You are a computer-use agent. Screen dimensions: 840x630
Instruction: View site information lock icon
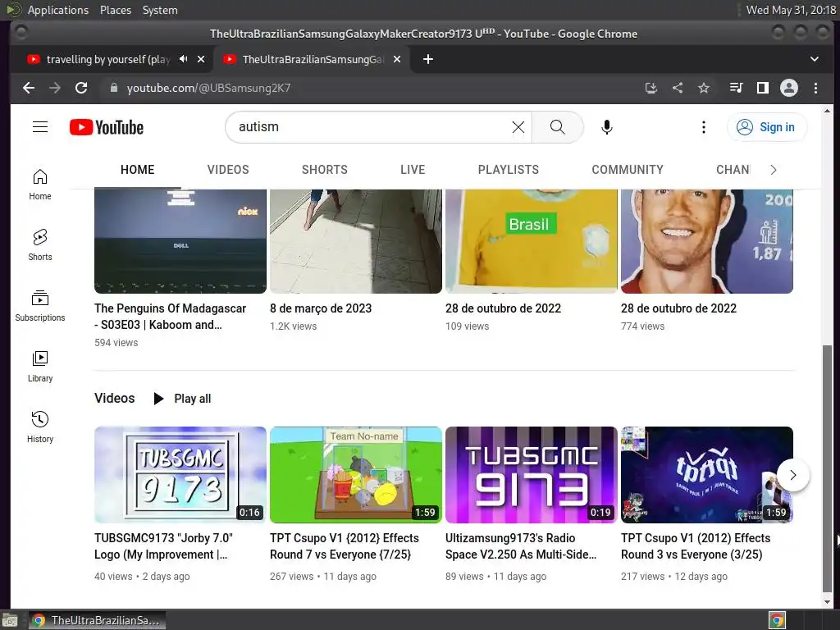tap(113, 88)
